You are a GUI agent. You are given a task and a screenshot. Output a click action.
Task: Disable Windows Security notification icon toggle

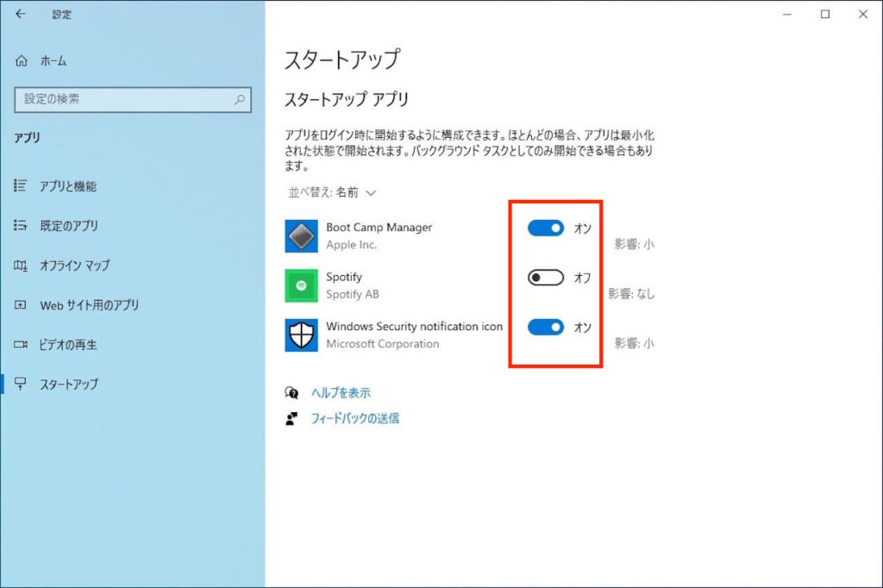pyautogui.click(x=546, y=328)
